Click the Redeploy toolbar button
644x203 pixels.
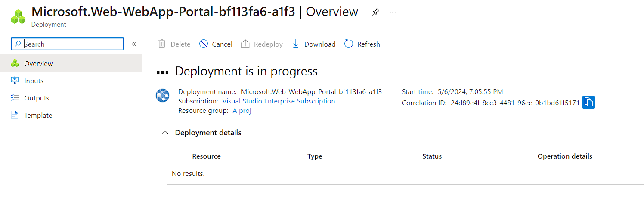pos(262,44)
